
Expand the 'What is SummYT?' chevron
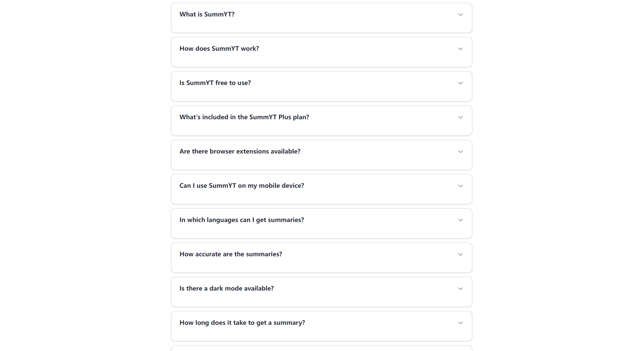pyautogui.click(x=460, y=14)
